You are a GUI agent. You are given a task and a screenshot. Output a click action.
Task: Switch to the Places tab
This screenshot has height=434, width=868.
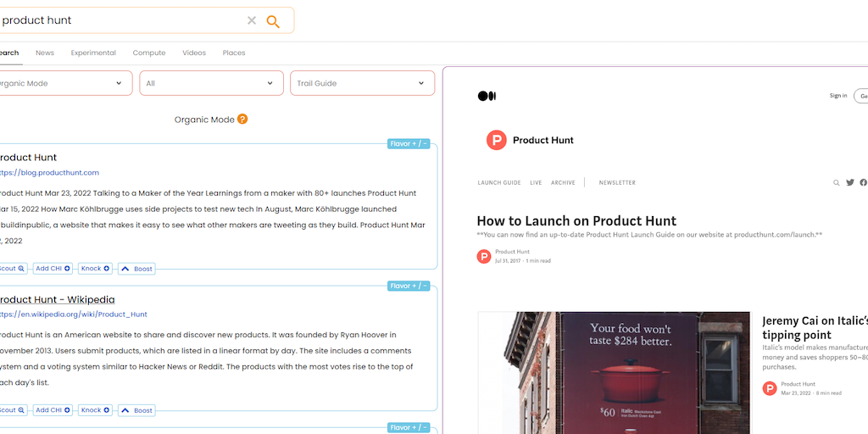click(234, 53)
